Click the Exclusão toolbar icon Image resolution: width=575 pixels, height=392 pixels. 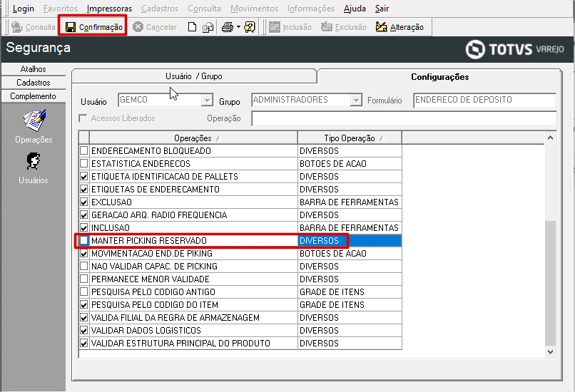tap(326, 27)
